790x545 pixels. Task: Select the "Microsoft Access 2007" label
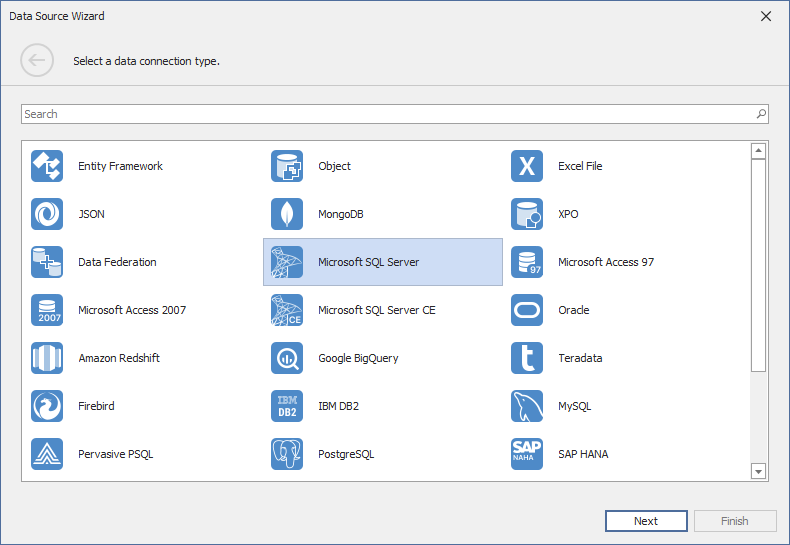pos(132,310)
